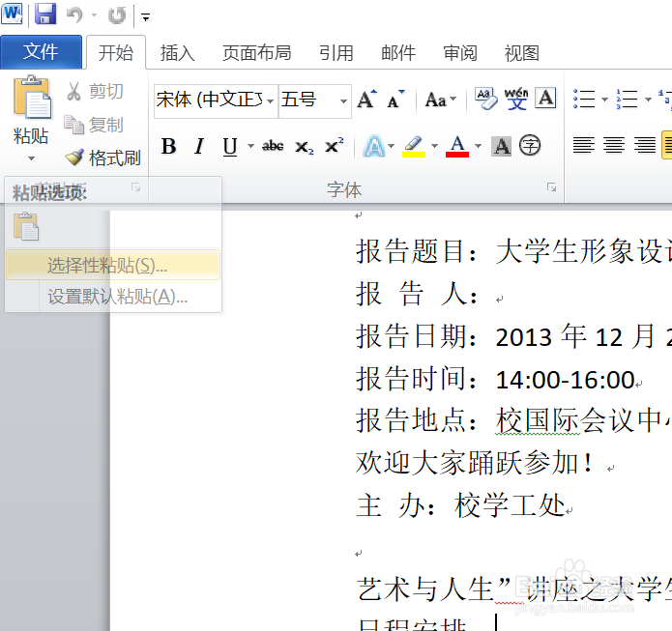This screenshot has height=631, width=672.
Task: Toggle superscript formatting
Action: [335, 146]
